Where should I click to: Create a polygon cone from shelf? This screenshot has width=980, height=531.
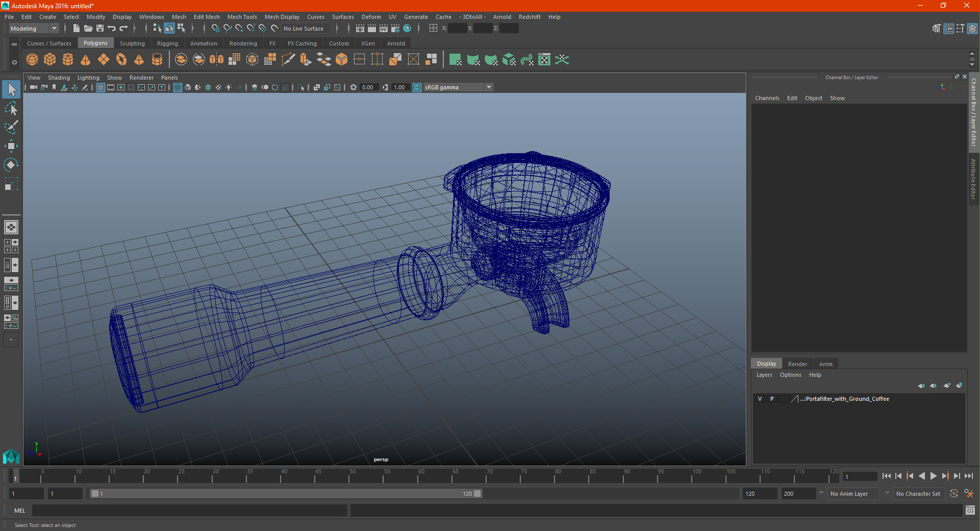[86, 60]
